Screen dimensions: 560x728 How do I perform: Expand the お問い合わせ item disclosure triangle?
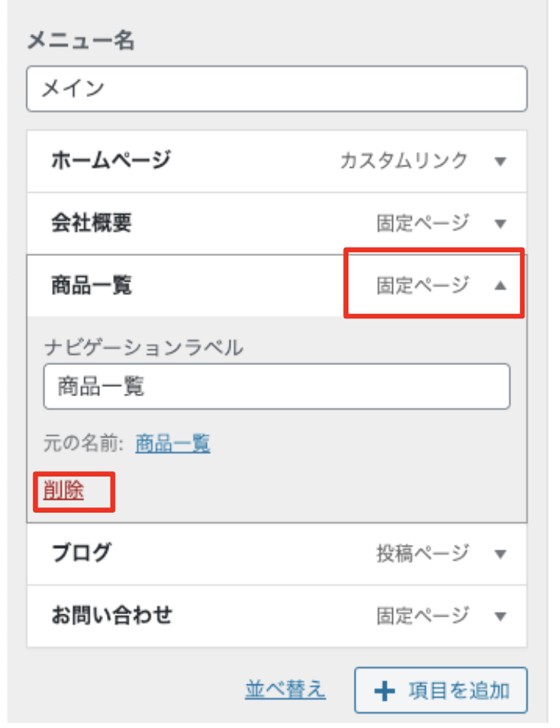(501, 617)
